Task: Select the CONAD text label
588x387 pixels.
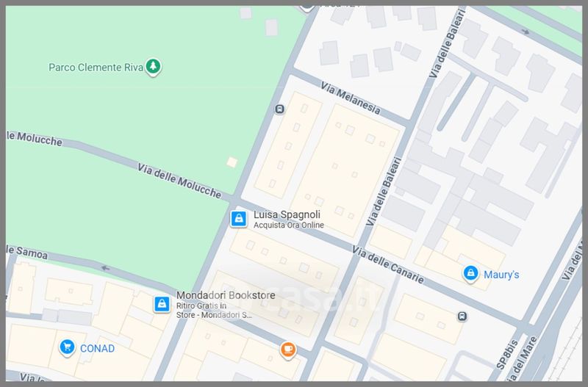Action: click(98, 348)
